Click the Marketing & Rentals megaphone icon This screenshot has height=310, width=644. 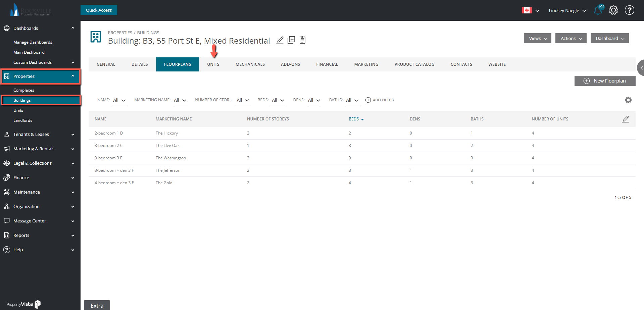(x=7, y=149)
